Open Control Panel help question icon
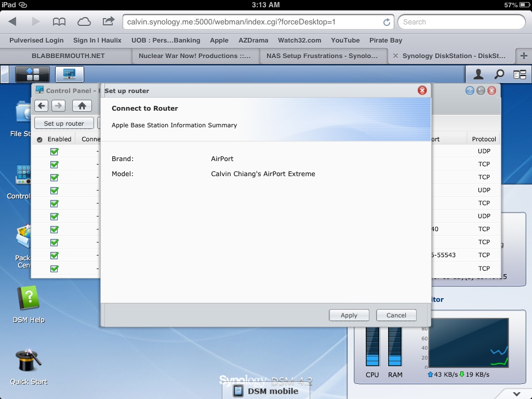Image resolution: width=532 pixels, height=399 pixels. 470,90
